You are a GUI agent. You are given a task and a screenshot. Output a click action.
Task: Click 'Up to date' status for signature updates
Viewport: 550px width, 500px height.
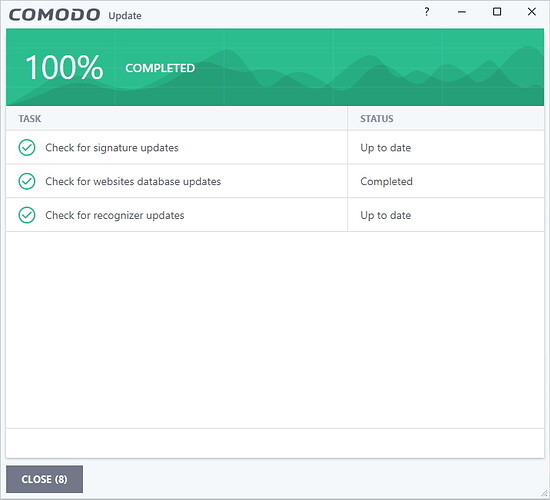point(385,148)
